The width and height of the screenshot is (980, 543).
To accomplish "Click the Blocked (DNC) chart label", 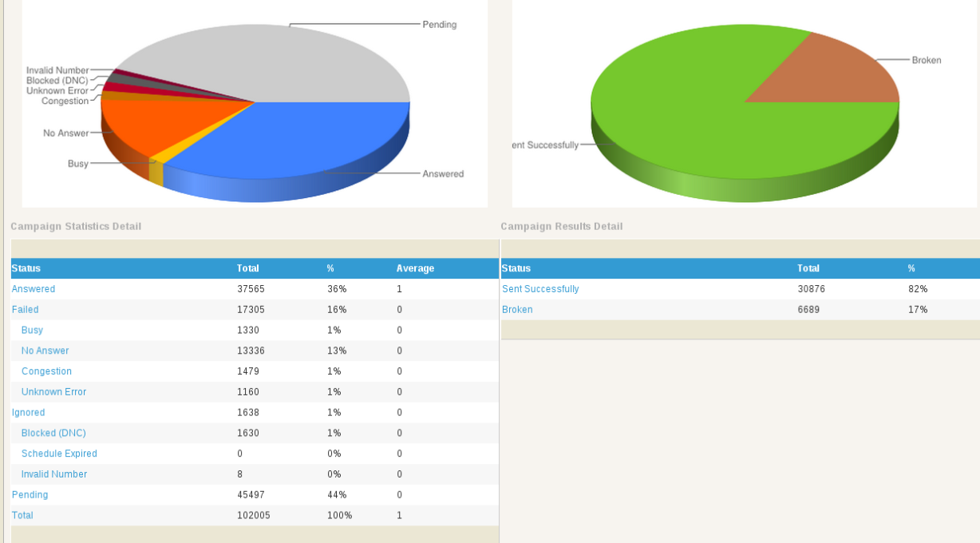I will (57, 81).
